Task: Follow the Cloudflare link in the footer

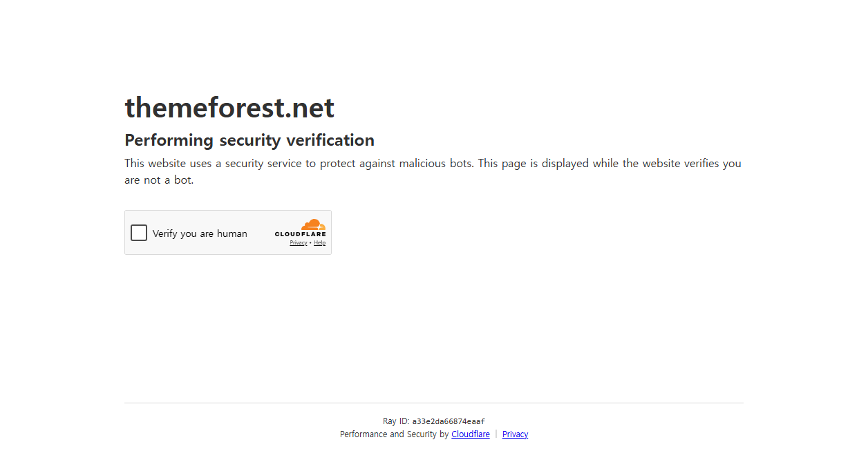Action: pyautogui.click(x=471, y=434)
